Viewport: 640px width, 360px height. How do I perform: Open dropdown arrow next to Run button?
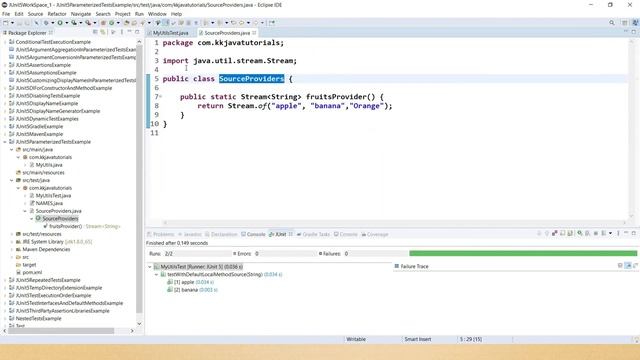pyautogui.click(x=67, y=23)
